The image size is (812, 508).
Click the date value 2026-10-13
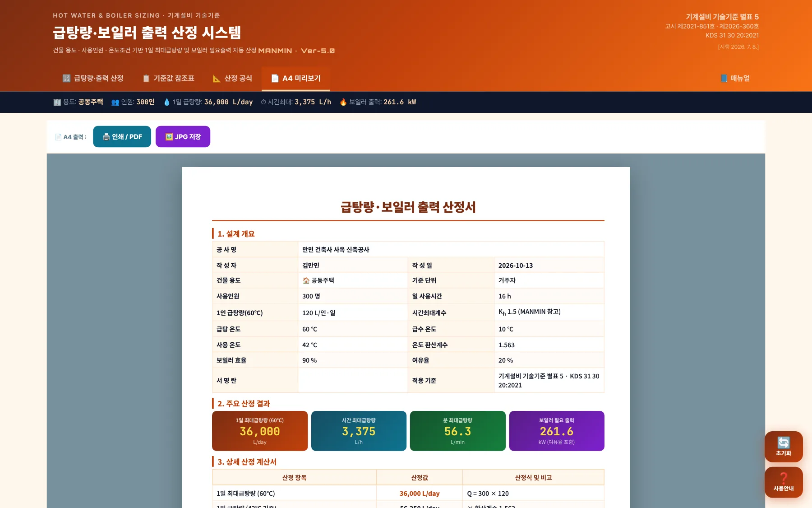516,266
